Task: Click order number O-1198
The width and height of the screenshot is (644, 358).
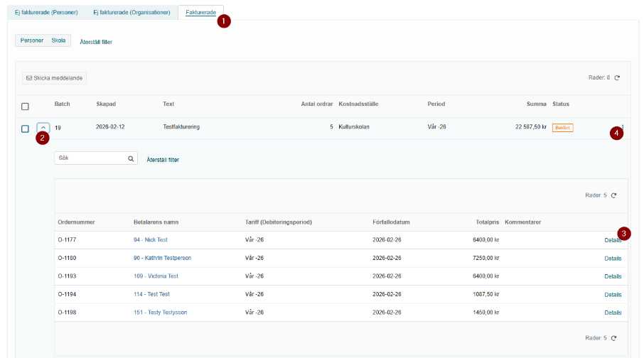Action: (x=67, y=313)
